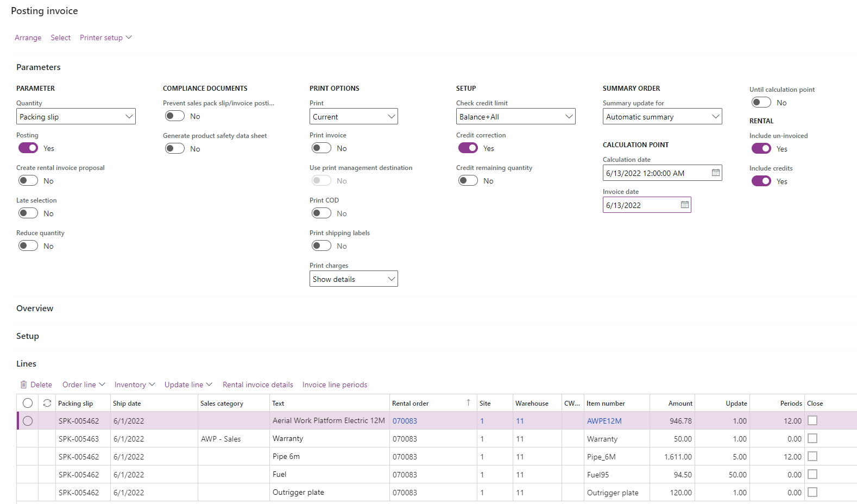Open warehouse 11 link in first row
This screenshot has width=857, height=504.
coord(520,421)
